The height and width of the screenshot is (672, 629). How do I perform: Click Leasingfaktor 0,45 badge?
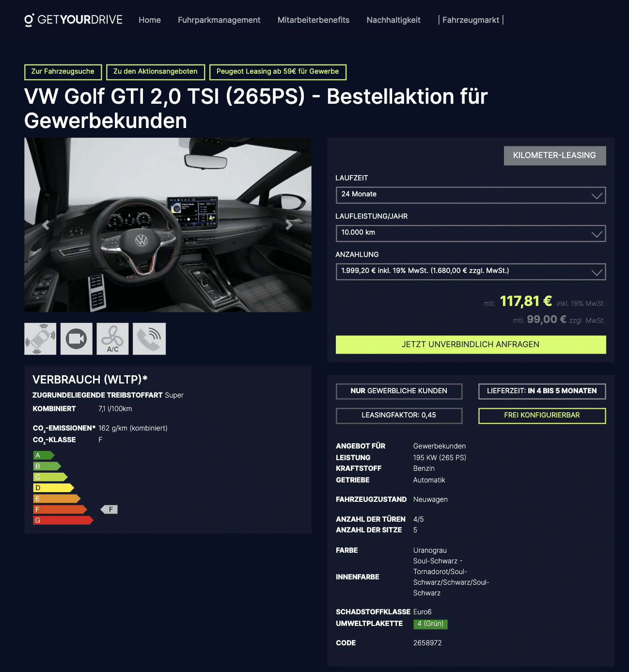coord(399,416)
